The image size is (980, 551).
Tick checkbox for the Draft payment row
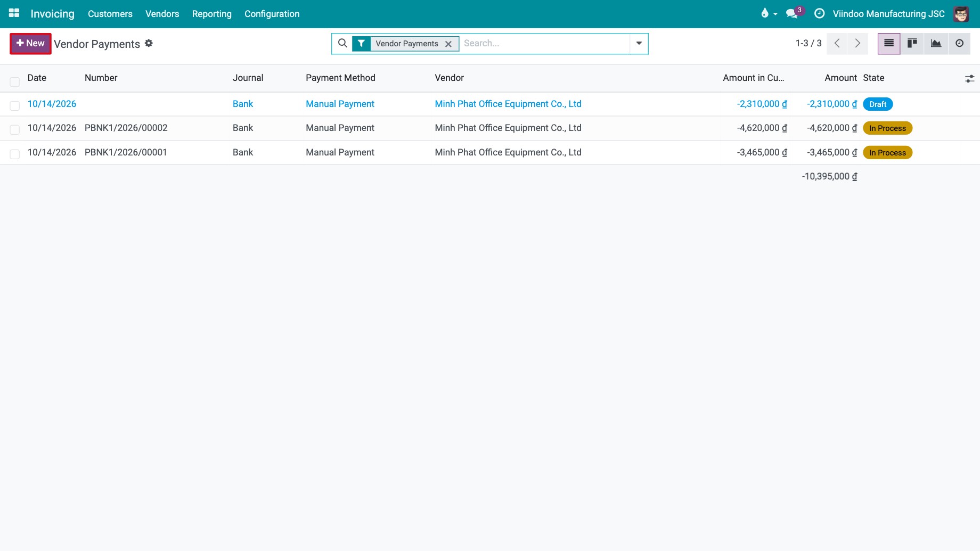(15, 105)
